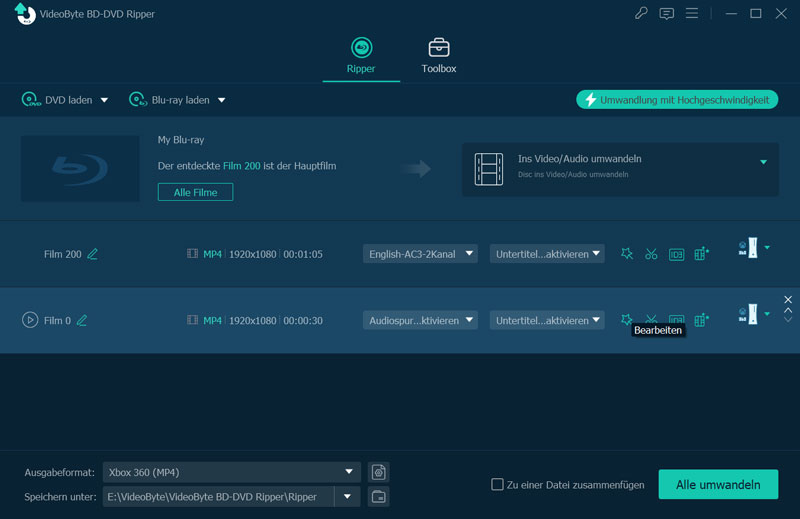Viewport: 800px width, 519px height.
Task: Play Film 0 preview
Action: click(x=30, y=320)
